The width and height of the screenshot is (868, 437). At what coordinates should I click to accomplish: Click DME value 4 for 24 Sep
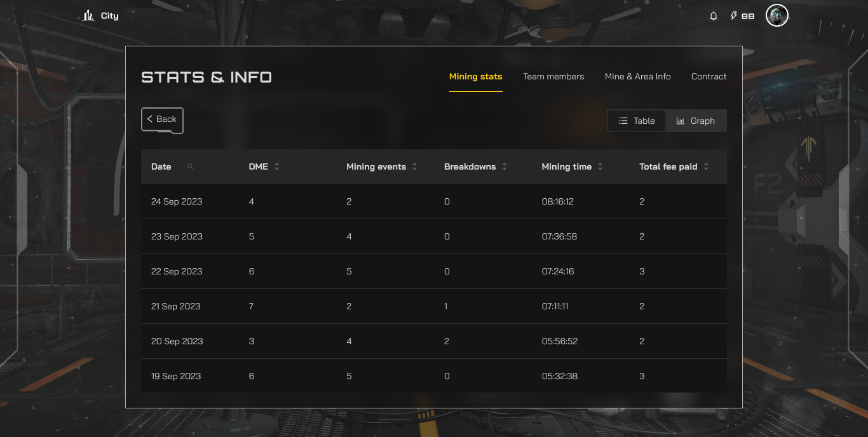(252, 201)
